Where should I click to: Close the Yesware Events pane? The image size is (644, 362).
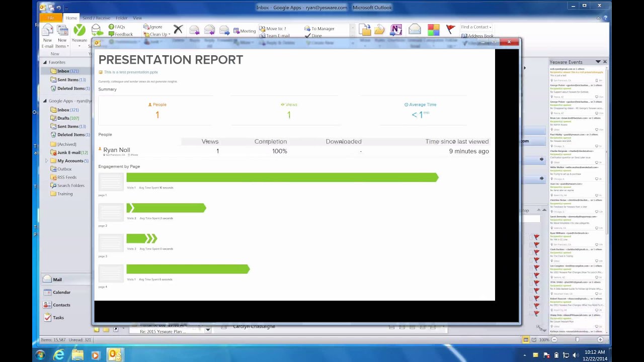pyautogui.click(x=605, y=62)
